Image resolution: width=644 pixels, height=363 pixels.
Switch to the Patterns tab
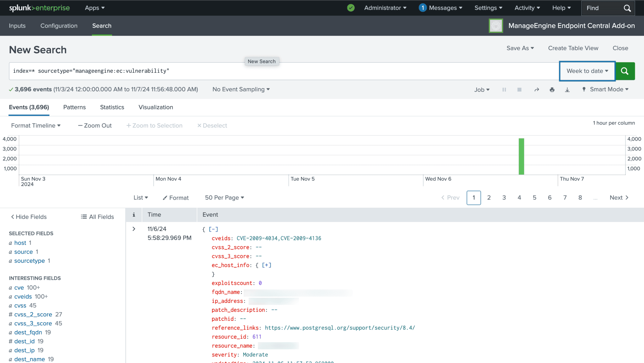pos(74,107)
